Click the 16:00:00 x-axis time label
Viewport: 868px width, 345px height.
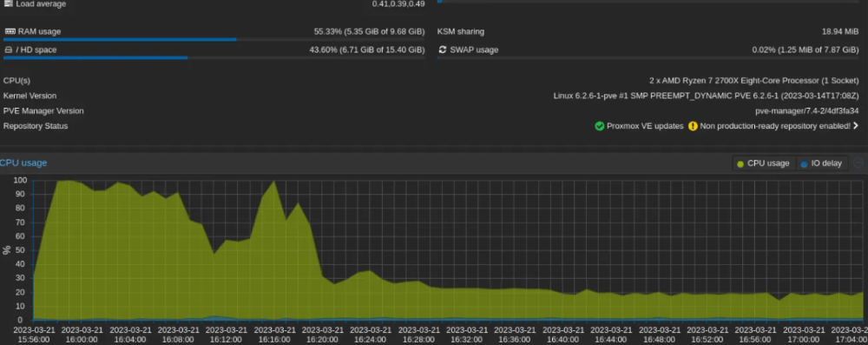[x=82, y=335]
